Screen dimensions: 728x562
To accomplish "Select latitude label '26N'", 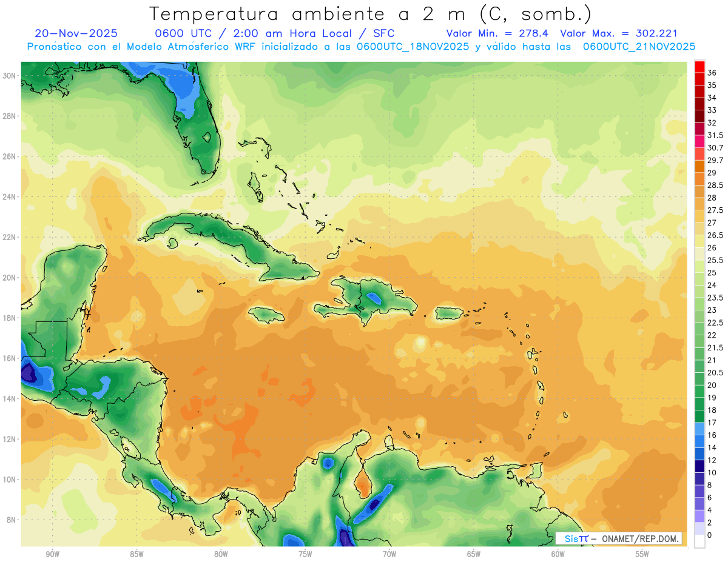I will pos(9,156).
